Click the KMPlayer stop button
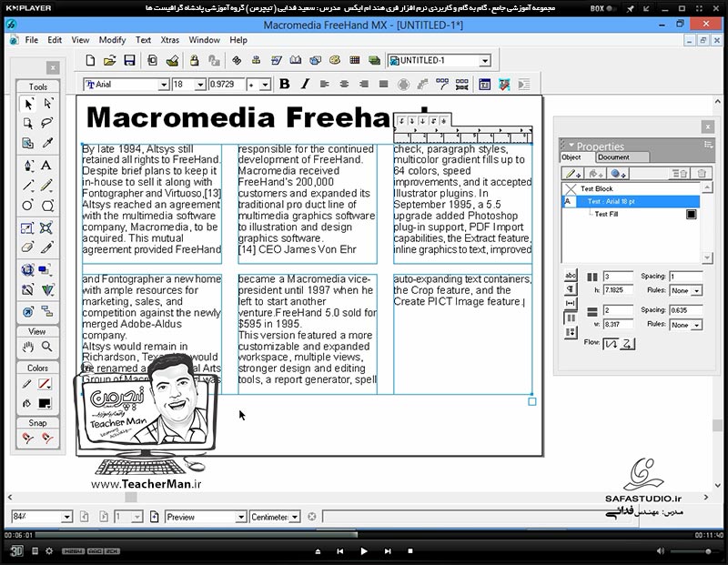 pyautogui.click(x=410, y=551)
